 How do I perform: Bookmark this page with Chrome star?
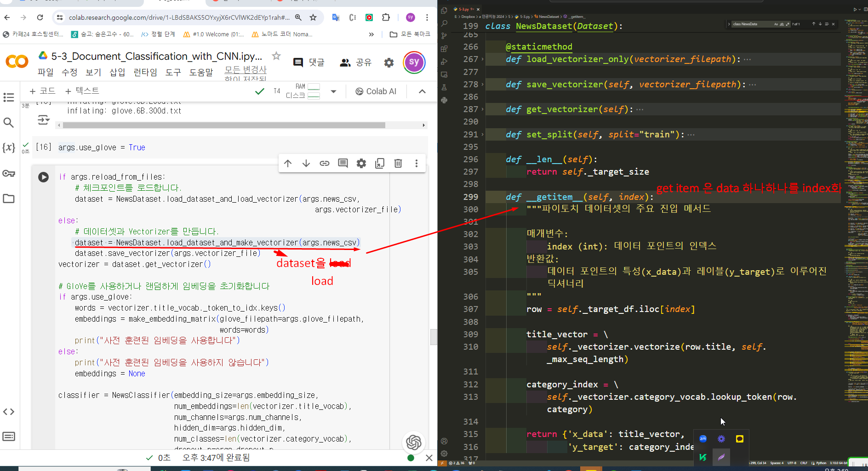pos(313,17)
